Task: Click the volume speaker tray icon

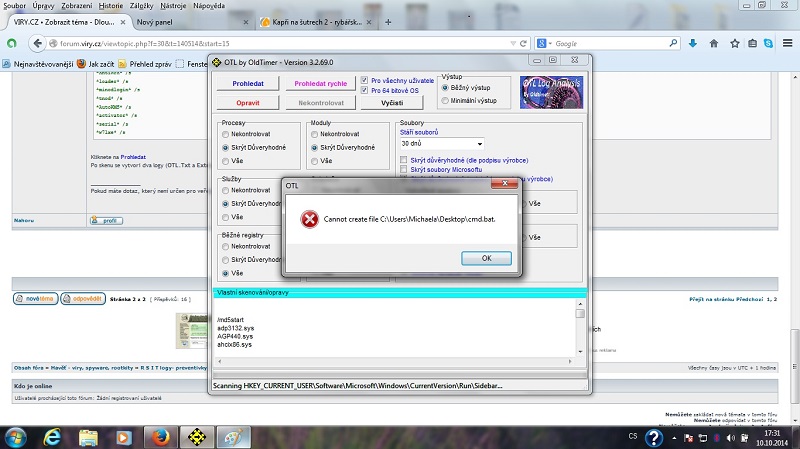Action: point(731,438)
